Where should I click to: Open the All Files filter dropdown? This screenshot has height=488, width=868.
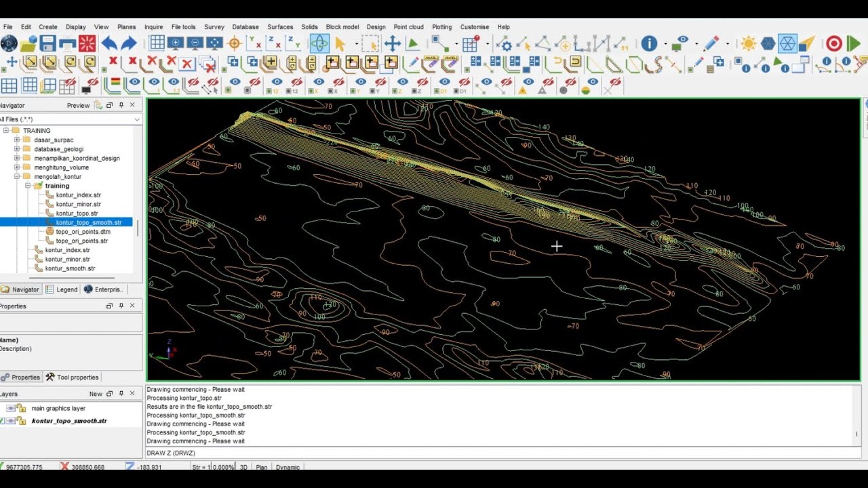pos(137,119)
